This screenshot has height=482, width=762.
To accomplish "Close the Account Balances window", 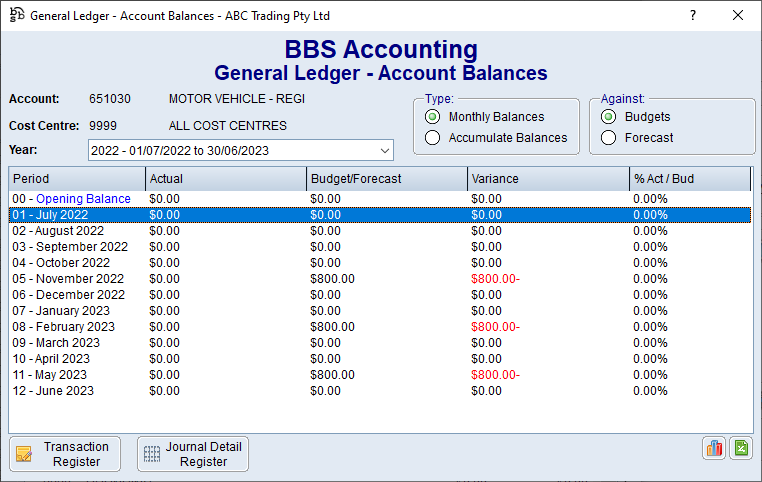I will pyautogui.click(x=738, y=16).
